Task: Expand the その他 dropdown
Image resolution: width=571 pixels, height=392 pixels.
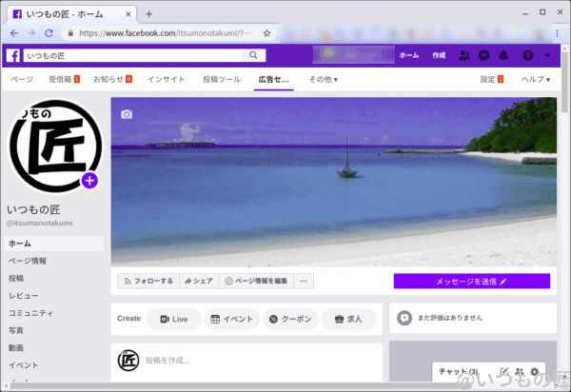Action: pos(324,79)
